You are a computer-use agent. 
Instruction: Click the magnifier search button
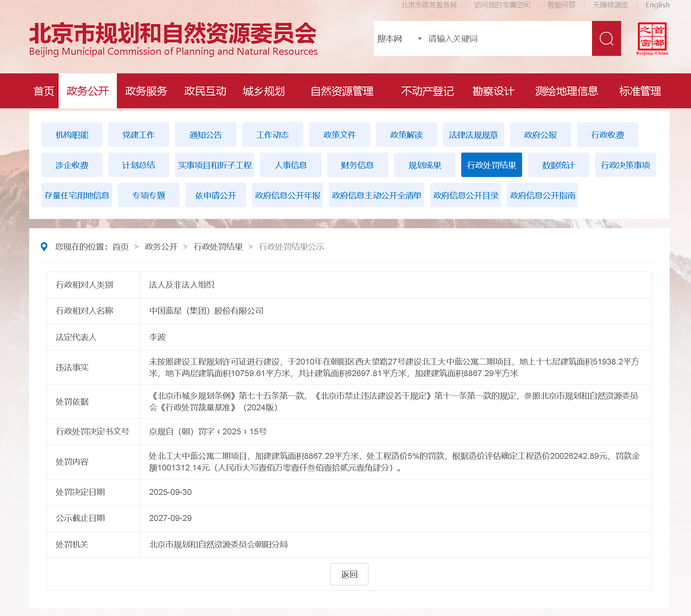[606, 38]
